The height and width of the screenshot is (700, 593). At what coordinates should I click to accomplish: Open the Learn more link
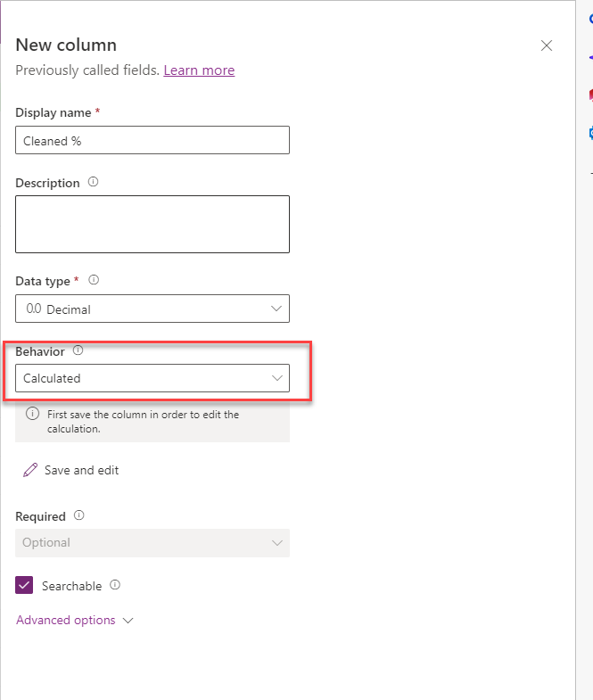(x=199, y=70)
